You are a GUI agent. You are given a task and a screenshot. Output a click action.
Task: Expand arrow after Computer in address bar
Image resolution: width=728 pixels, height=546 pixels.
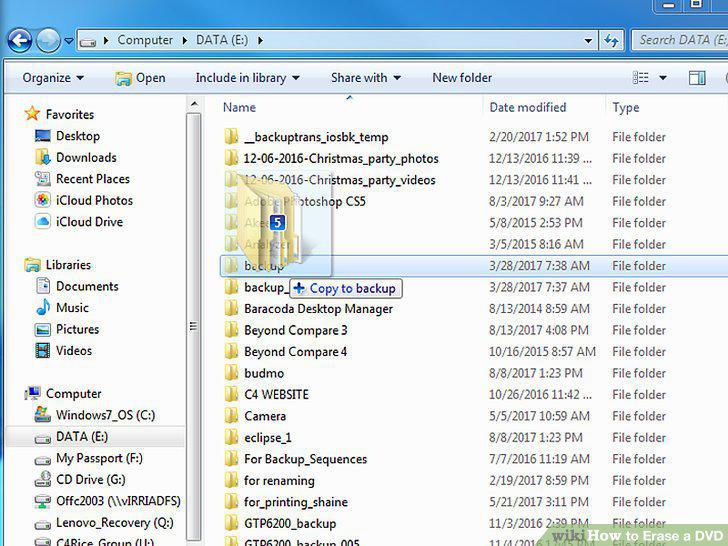[184, 41]
